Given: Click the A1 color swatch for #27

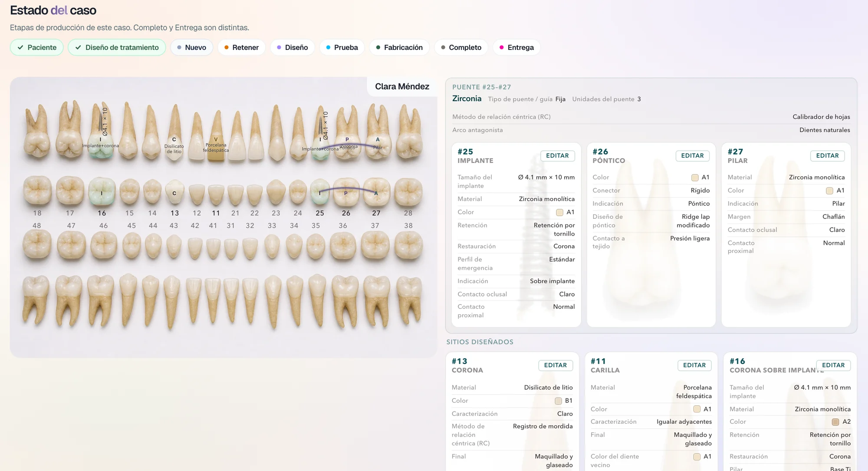Looking at the screenshot, I should coord(830,191).
